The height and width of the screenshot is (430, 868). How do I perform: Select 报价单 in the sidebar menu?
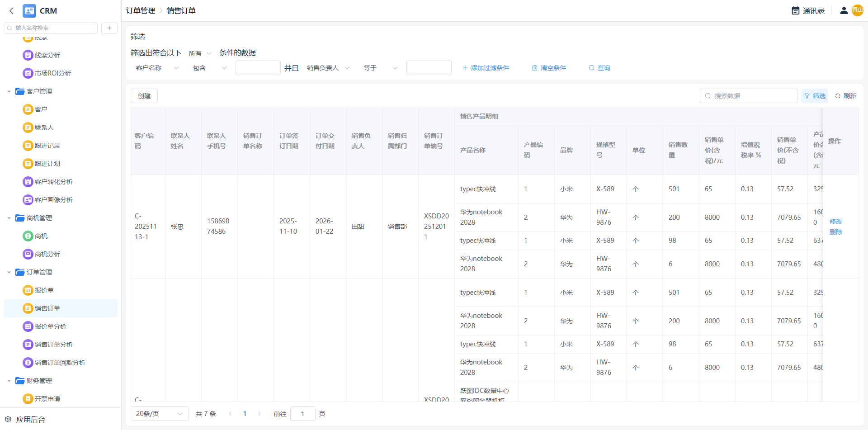(44, 290)
